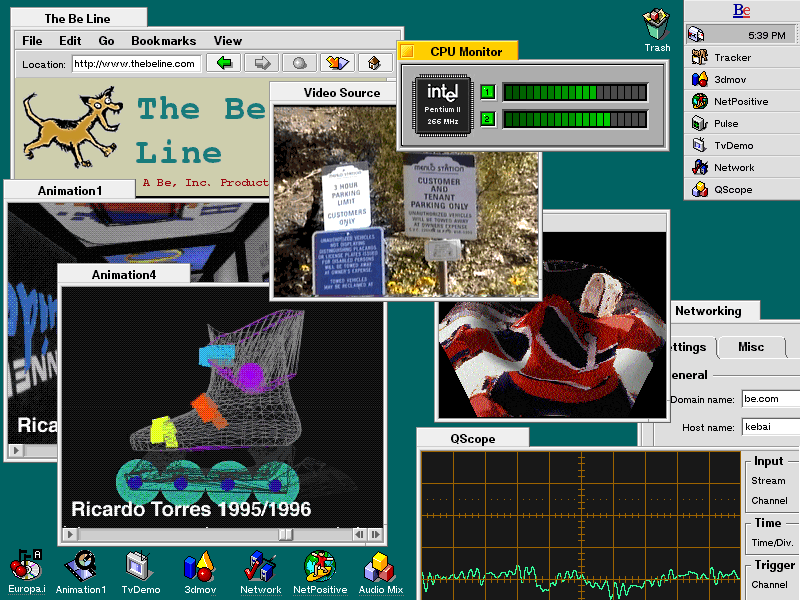This screenshot has height=600, width=800.
Task: Click the Networking window title tab
Action: [x=714, y=311]
